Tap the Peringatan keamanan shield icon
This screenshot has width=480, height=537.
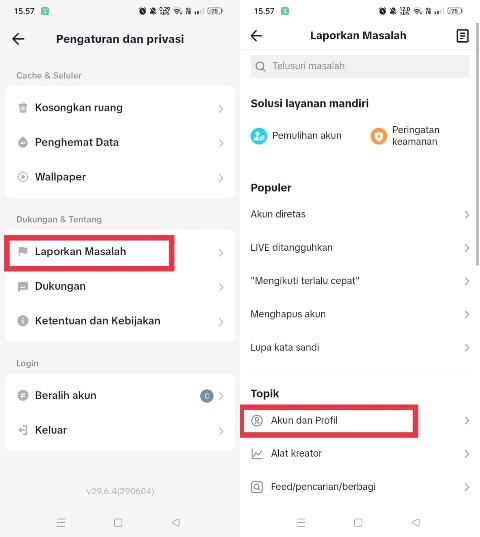click(379, 136)
